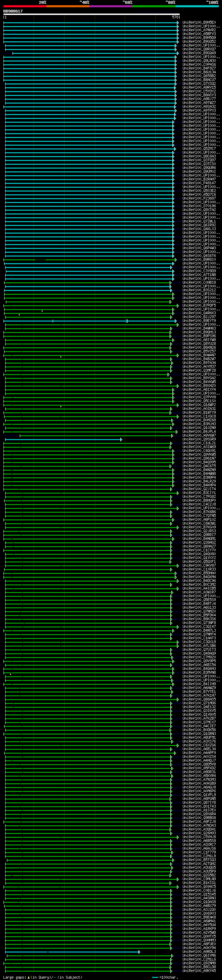This screenshot has width=222, height=980.
Task: Select label UniRef100_Q5E5S9
Action: point(199,600)
